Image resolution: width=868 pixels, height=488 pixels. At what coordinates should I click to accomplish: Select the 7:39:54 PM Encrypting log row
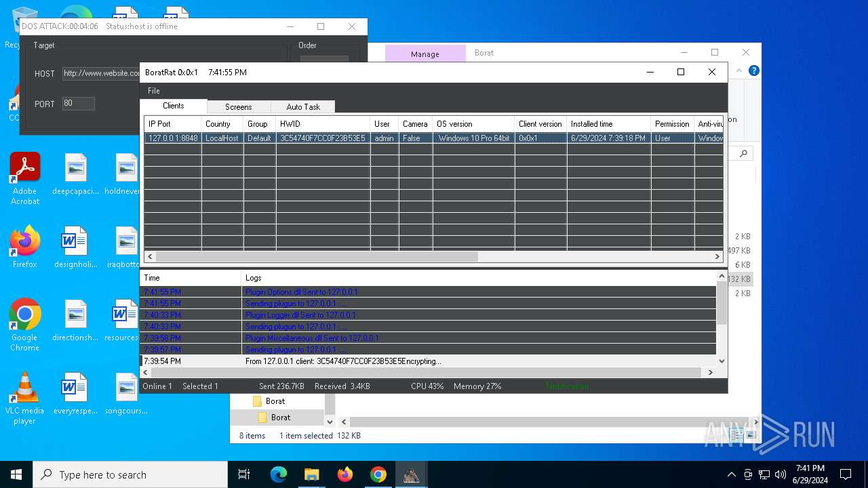(x=428, y=361)
